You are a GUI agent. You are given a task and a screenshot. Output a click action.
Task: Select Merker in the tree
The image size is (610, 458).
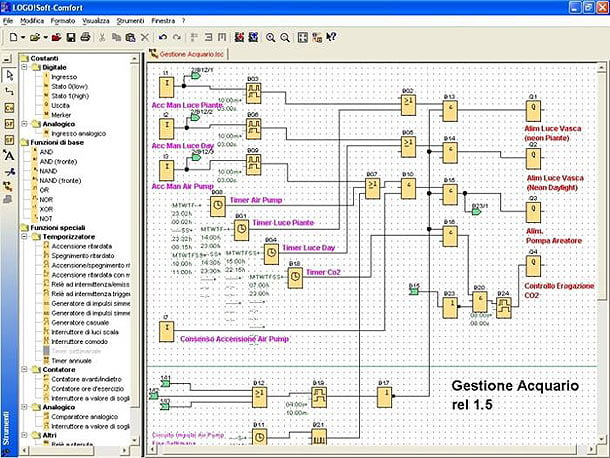tap(61, 115)
